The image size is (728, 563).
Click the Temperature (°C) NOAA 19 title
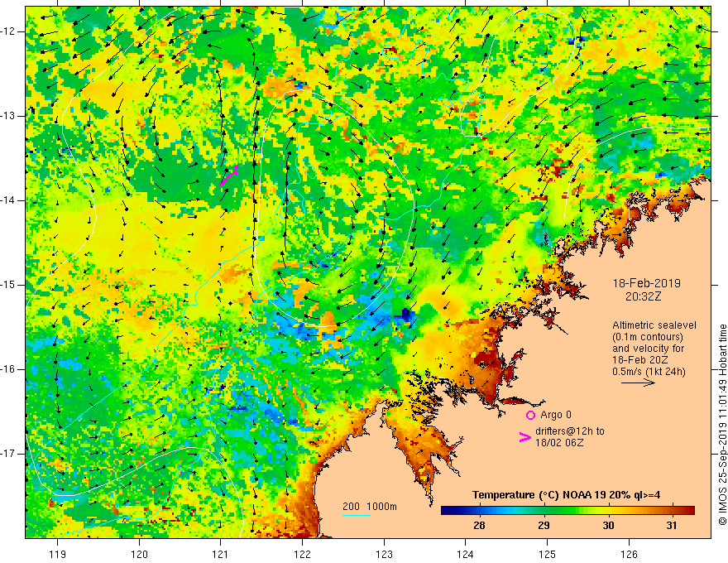(x=566, y=495)
